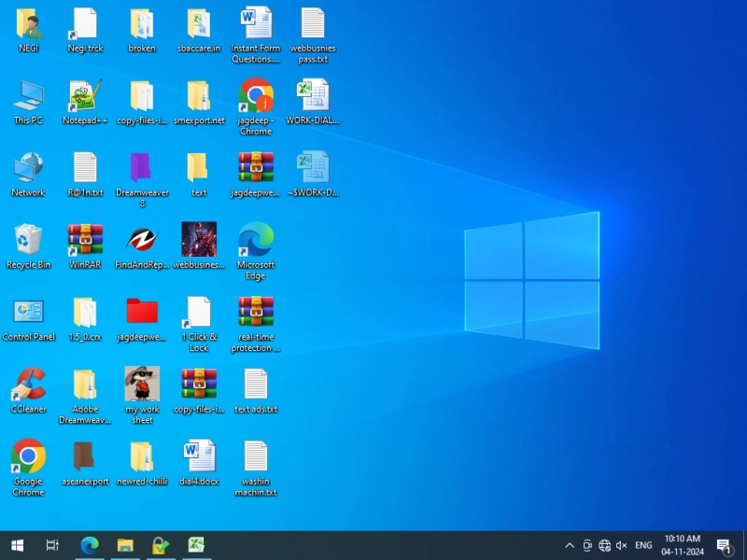Select the FindAndReplace application icon
Image resolution: width=747 pixels, height=560 pixels.
[x=142, y=241]
